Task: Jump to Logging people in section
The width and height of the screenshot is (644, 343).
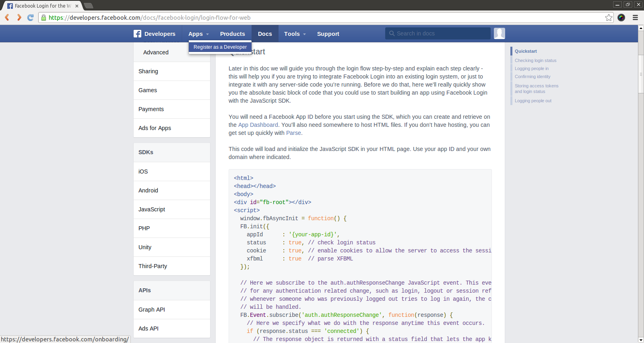Action: 531,68
